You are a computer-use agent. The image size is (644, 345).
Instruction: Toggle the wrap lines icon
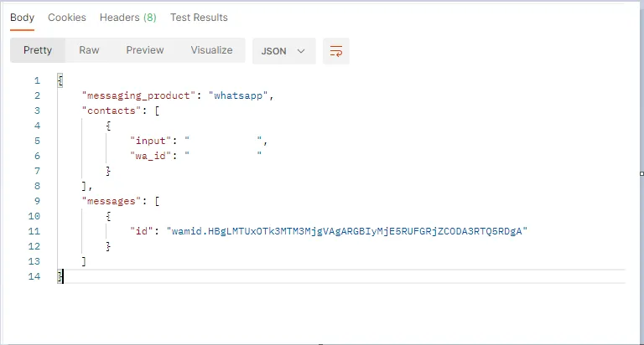(x=335, y=51)
